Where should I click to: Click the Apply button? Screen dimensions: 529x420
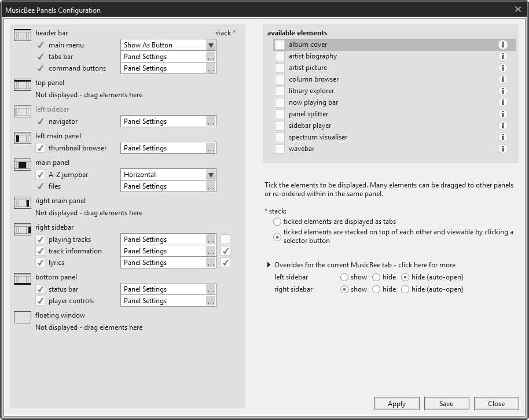tap(397, 403)
